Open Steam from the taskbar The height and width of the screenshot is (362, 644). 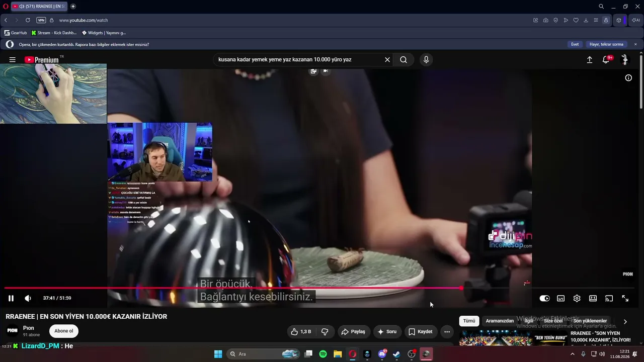[396, 354]
